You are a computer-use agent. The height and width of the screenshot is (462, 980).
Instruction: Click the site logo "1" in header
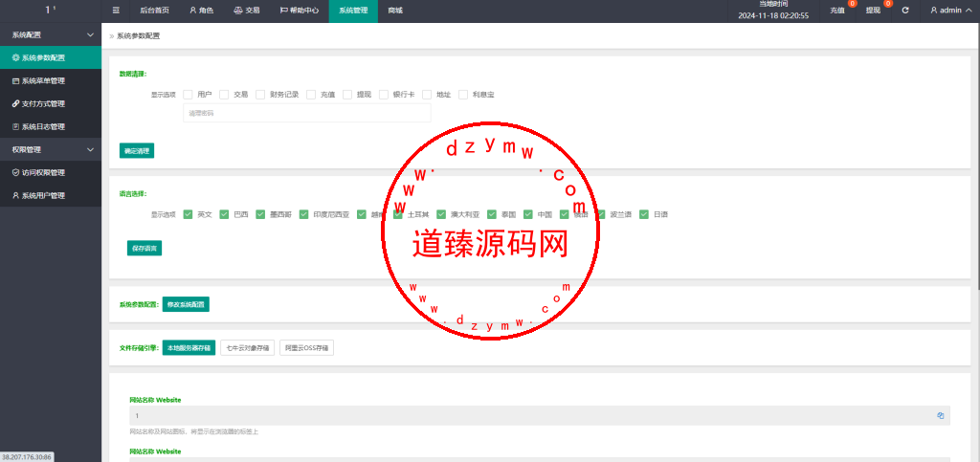pos(50,10)
